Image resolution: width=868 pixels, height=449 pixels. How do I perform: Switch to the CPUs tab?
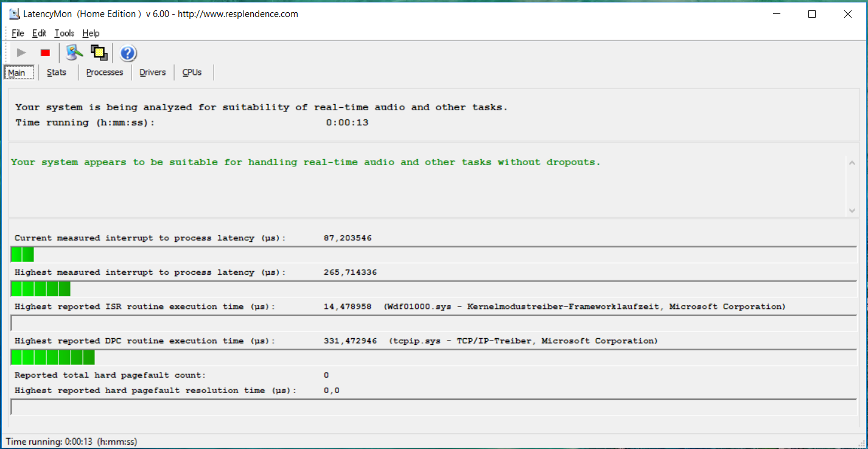click(x=192, y=72)
